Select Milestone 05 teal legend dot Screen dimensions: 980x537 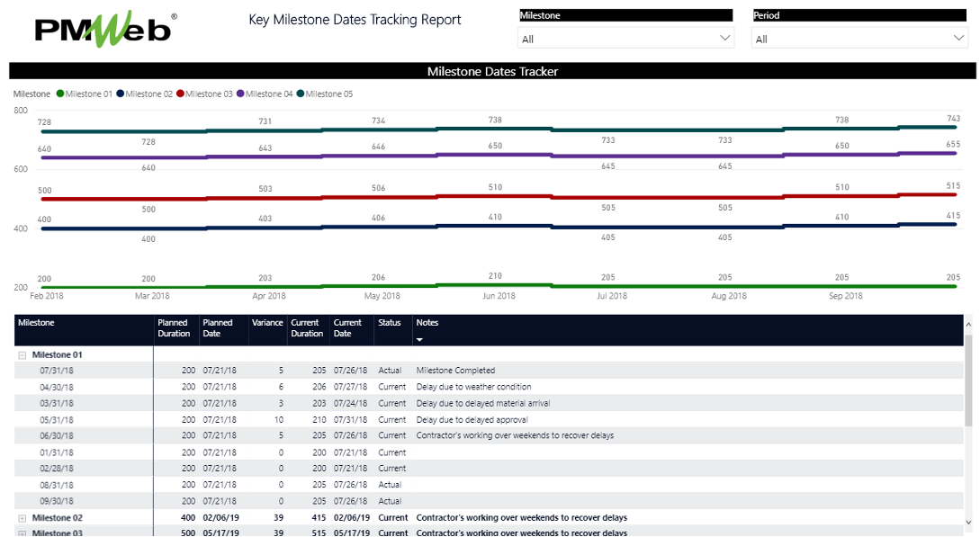pos(300,94)
